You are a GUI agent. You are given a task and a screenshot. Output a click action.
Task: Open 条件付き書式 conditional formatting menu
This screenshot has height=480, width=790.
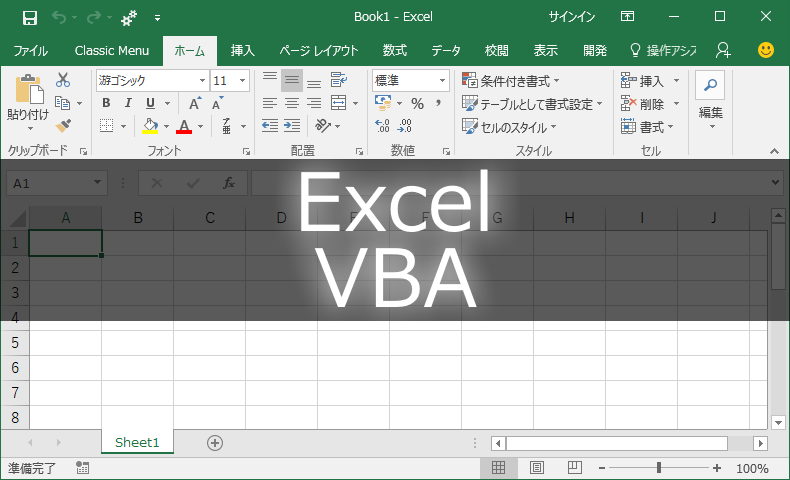pos(510,81)
